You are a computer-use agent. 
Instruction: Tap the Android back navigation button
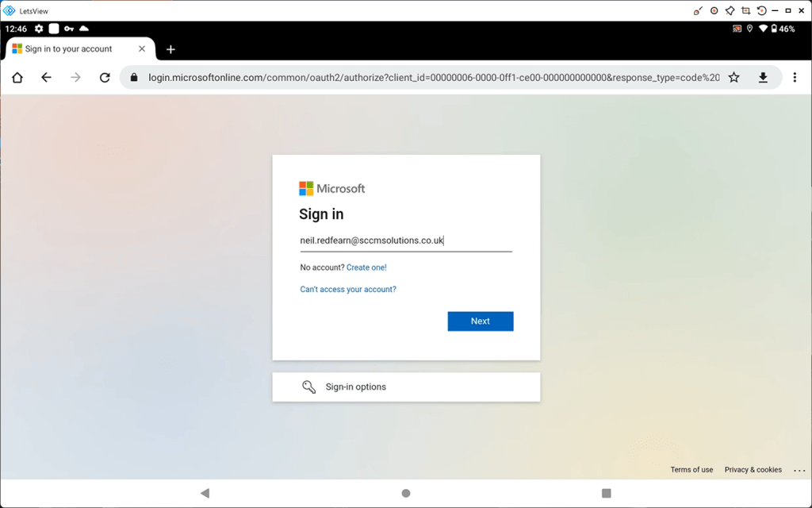205,493
